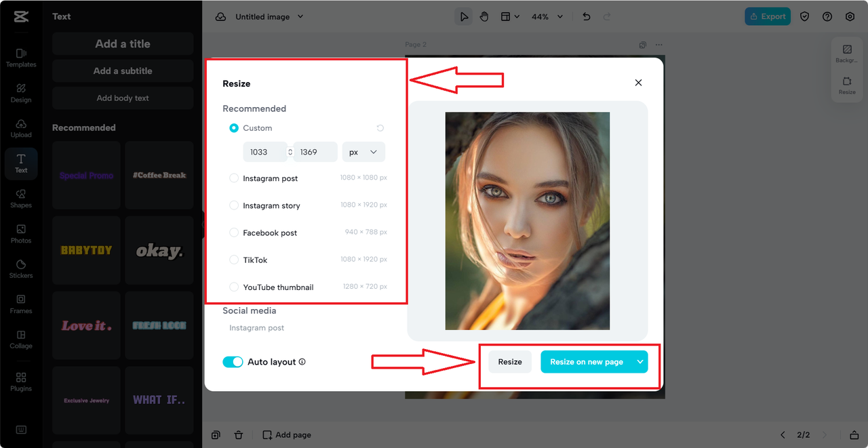Open the layout view options dropdown
This screenshot has width=868, height=448.
(x=510, y=17)
